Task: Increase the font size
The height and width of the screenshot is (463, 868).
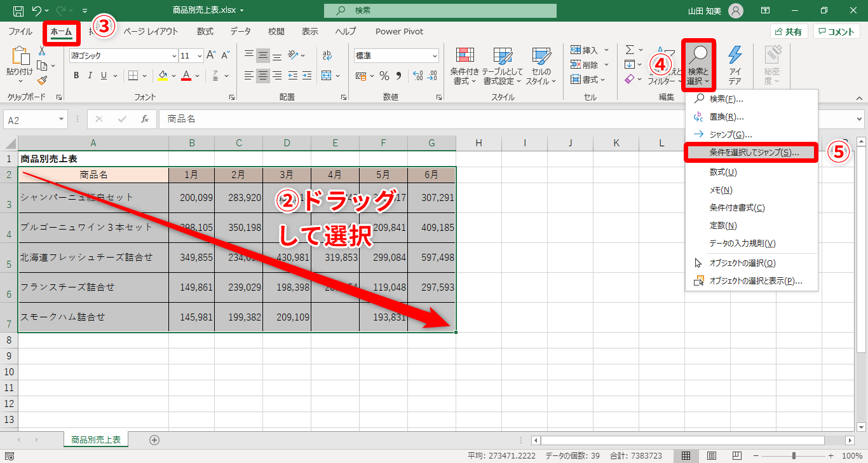Action: [211, 55]
